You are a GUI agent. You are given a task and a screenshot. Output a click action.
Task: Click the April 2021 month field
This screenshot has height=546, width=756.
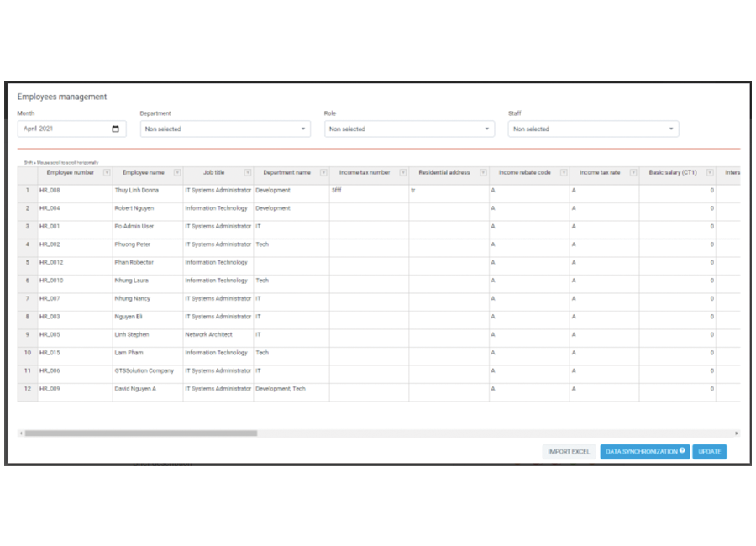(63, 129)
